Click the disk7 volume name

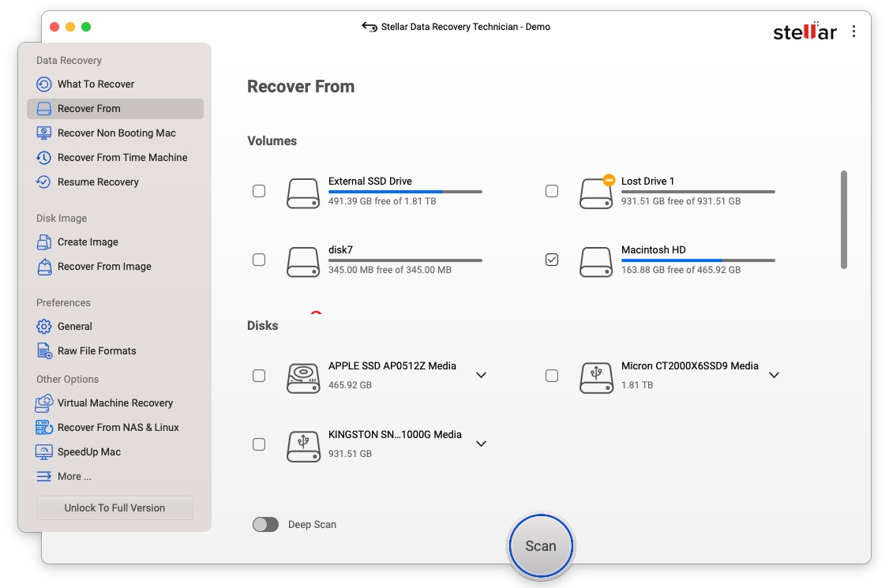tap(340, 250)
